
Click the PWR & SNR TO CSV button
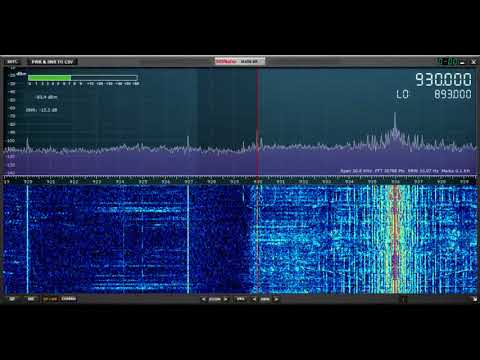pyautogui.click(x=52, y=62)
